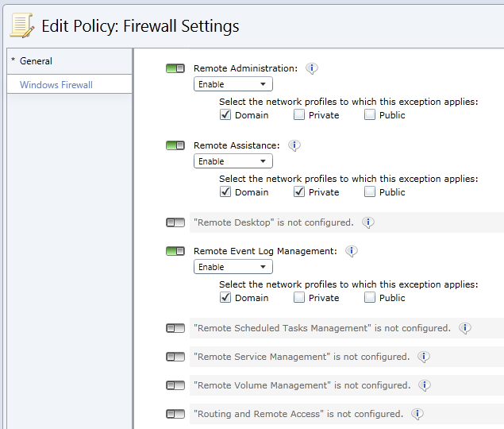Click info icon next to Remote Administration
Image resolution: width=504 pixels, height=429 pixels.
click(312, 69)
